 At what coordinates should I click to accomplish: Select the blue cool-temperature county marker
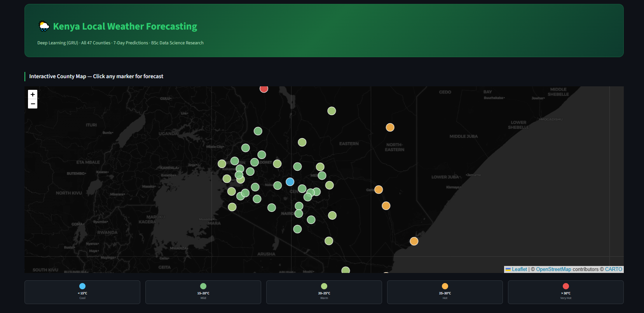coord(290,182)
